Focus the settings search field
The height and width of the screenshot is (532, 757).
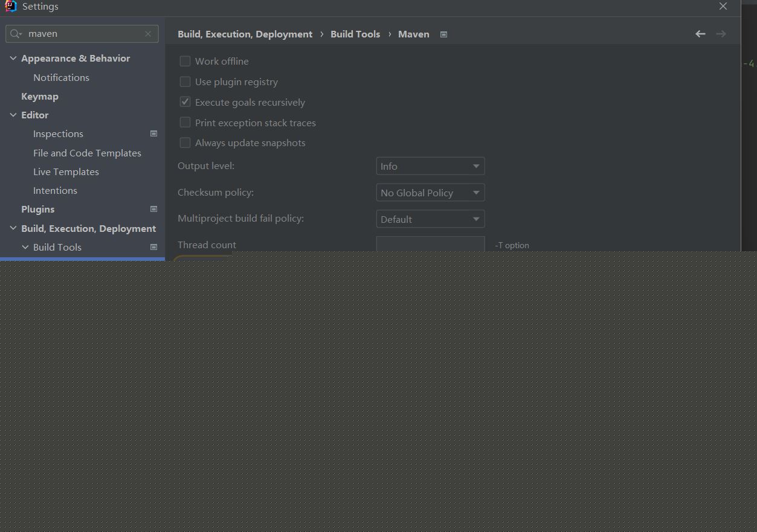(82, 34)
